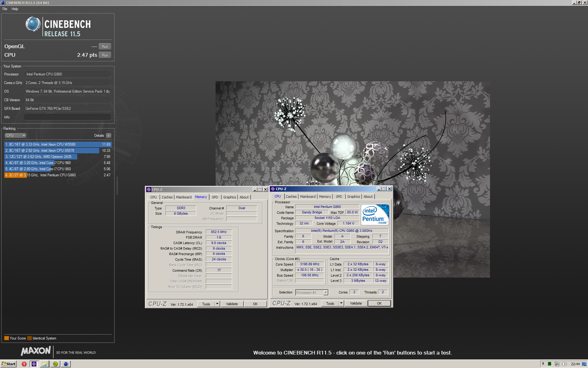Run the OpenGL benchmark
This screenshot has height=368, width=588.
(x=105, y=47)
